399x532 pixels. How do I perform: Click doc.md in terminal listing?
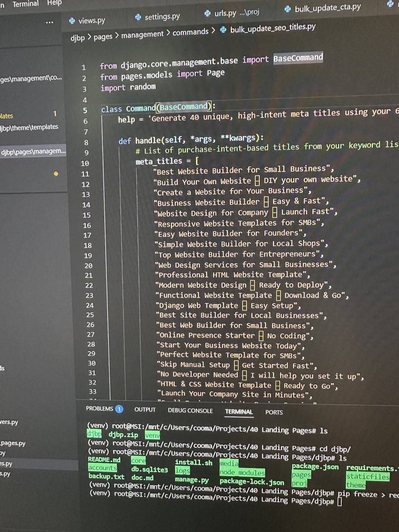click(x=142, y=478)
